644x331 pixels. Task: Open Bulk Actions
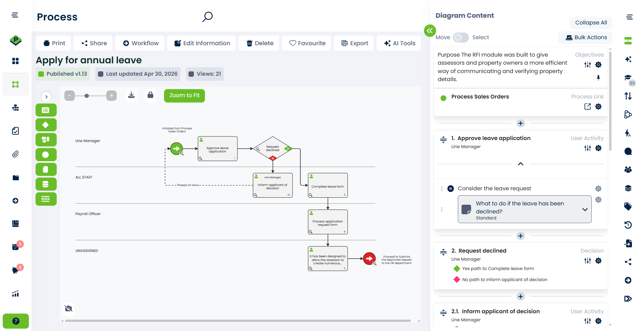pyautogui.click(x=586, y=38)
